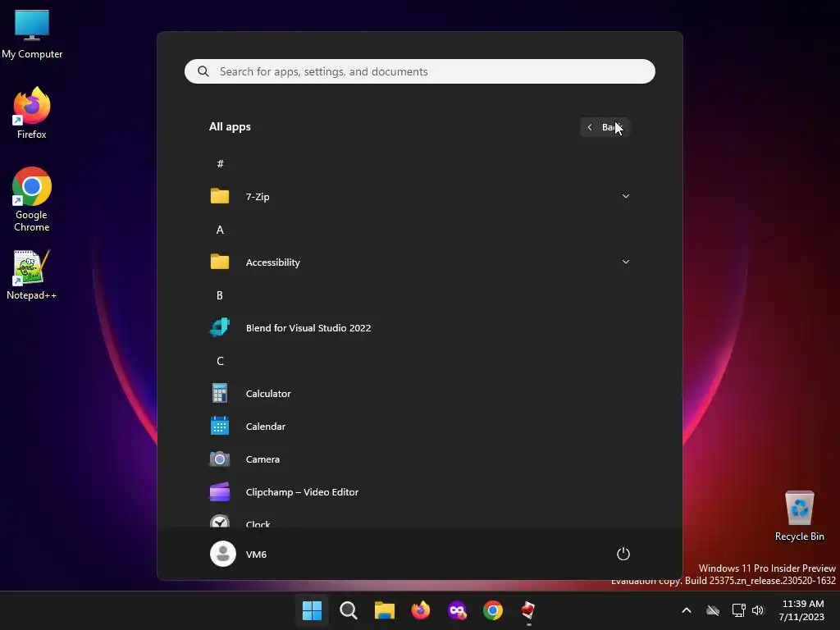Click VM6 user name
840x630 pixels.
pyautogui.click(x=256, y=555)
